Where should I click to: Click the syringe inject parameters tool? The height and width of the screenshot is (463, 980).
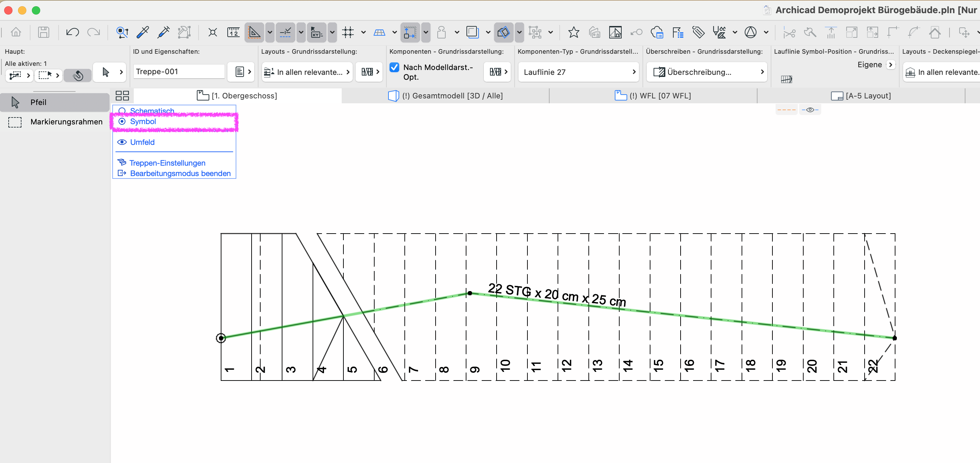164,32
